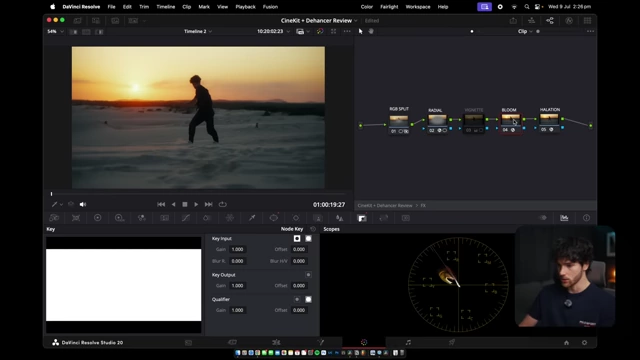Show the Scopes panel icon
640x360 pixels.
coord(564,218)
